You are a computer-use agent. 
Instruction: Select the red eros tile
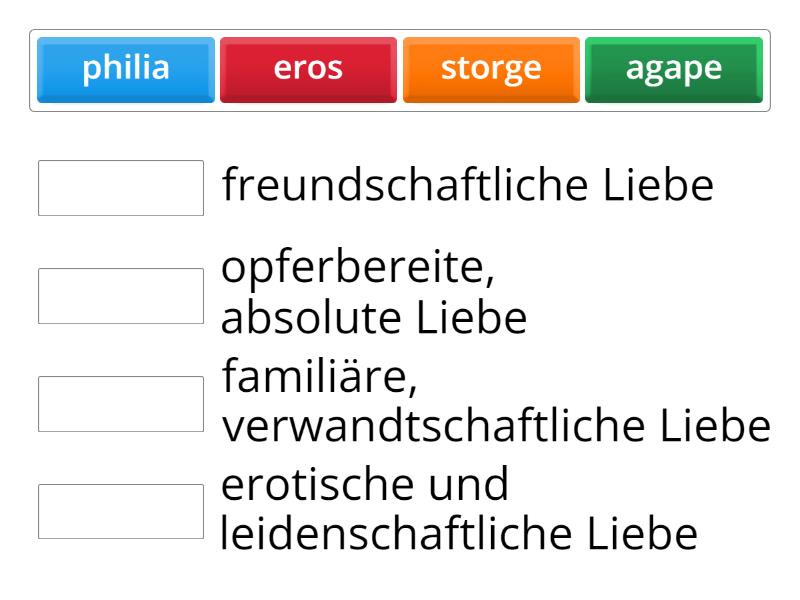click(x=308, y=70)
